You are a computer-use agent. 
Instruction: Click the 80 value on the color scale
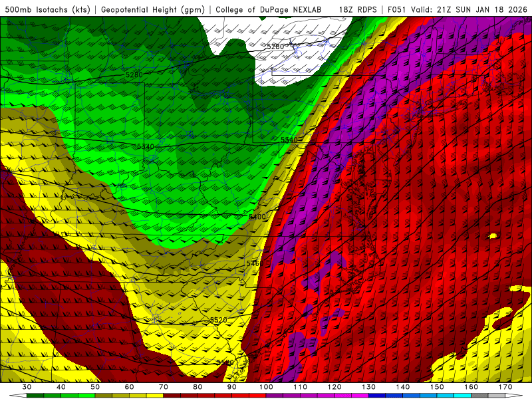pos(198,387)
